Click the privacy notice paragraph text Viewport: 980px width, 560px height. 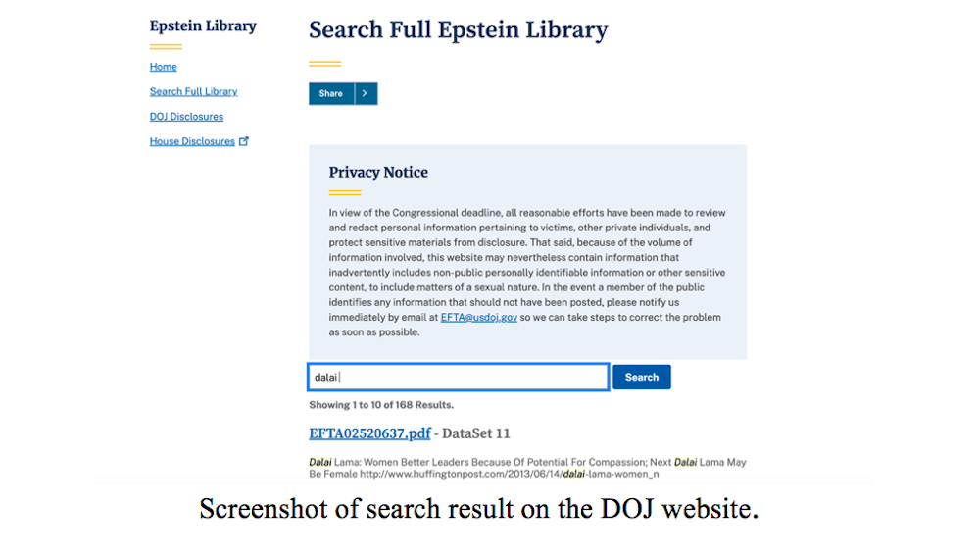[x=527, y=273]
